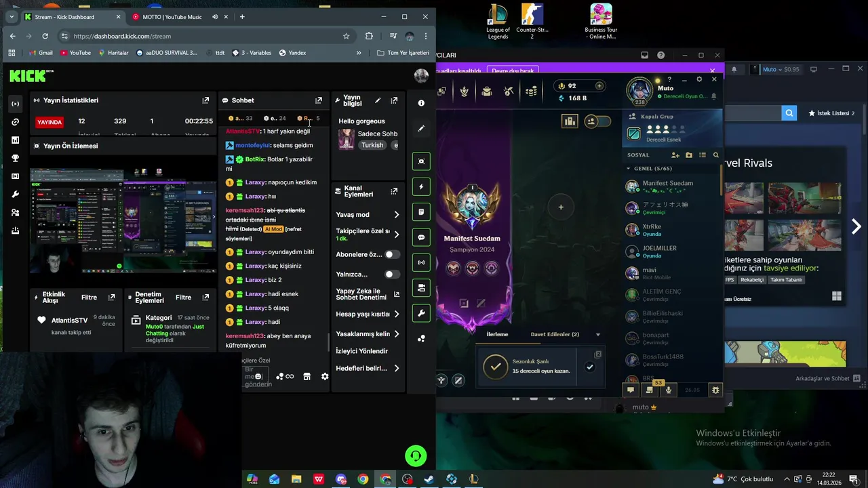
Task: Expand Hesap yaşı kısıtlaması options
Action: pos(397,314)
